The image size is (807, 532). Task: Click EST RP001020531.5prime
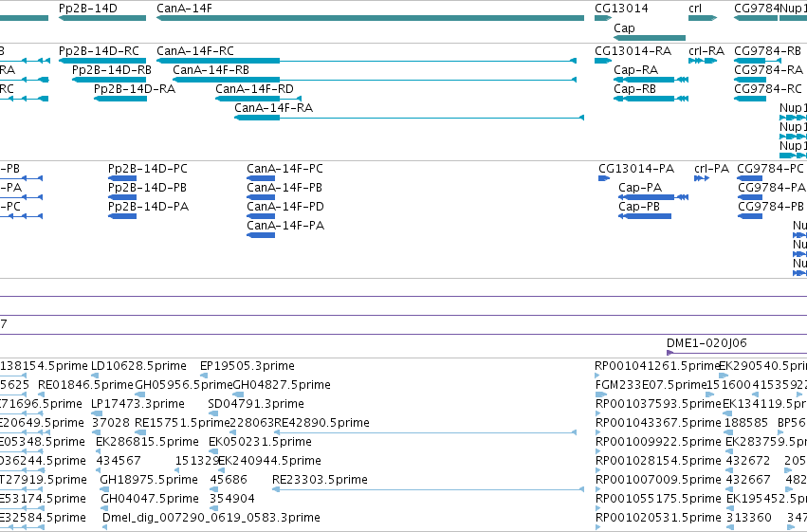(x=658, y=518)
